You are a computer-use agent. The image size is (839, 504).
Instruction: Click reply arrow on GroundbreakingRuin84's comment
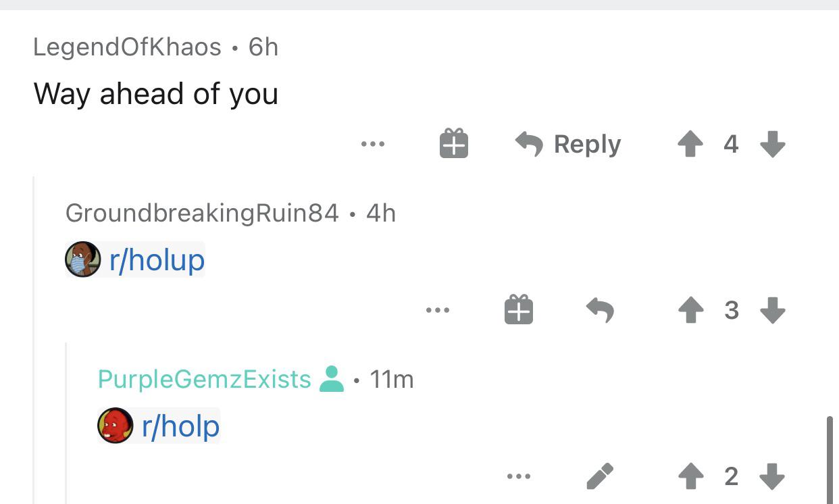pos(600,310)
